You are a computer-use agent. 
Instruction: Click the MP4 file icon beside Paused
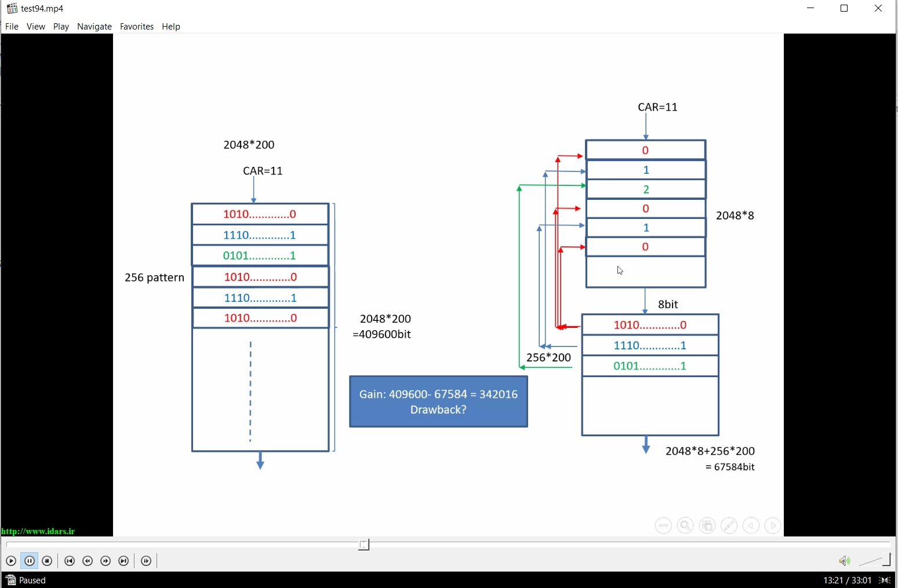tap(10, 580)
